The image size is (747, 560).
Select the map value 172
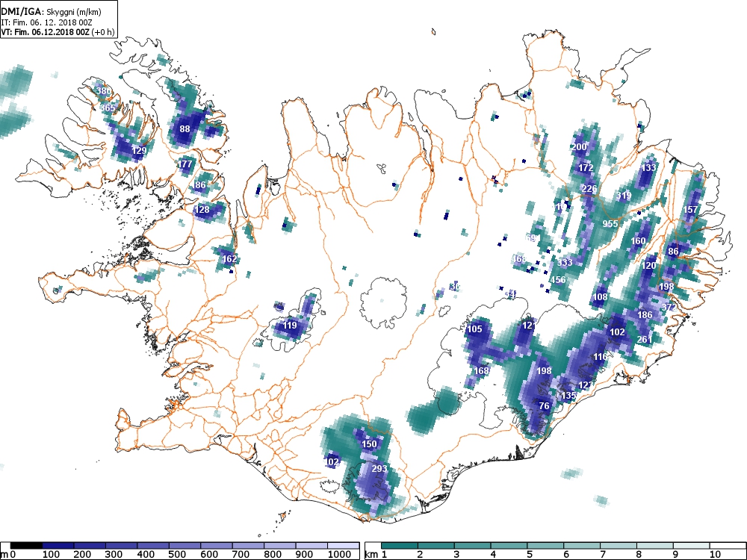coord(586,167)
